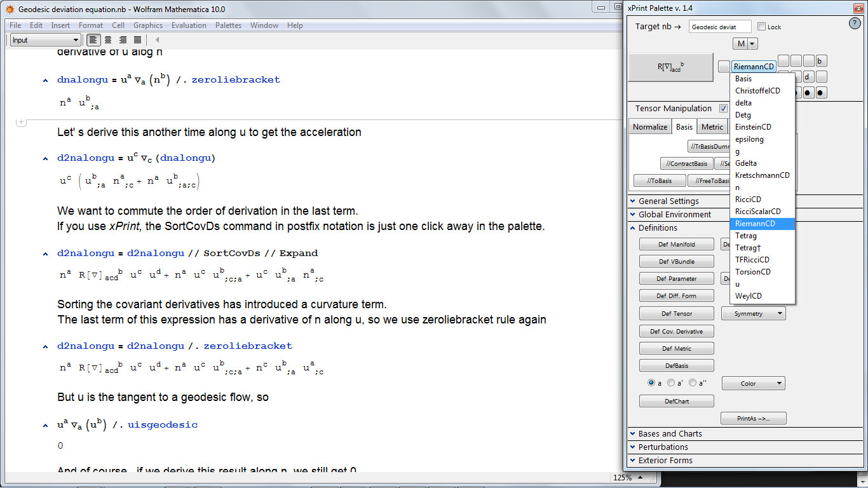Viewport: 868px width, 488px height.
Task: Click the Def Metric button
Action: (677, 349)
